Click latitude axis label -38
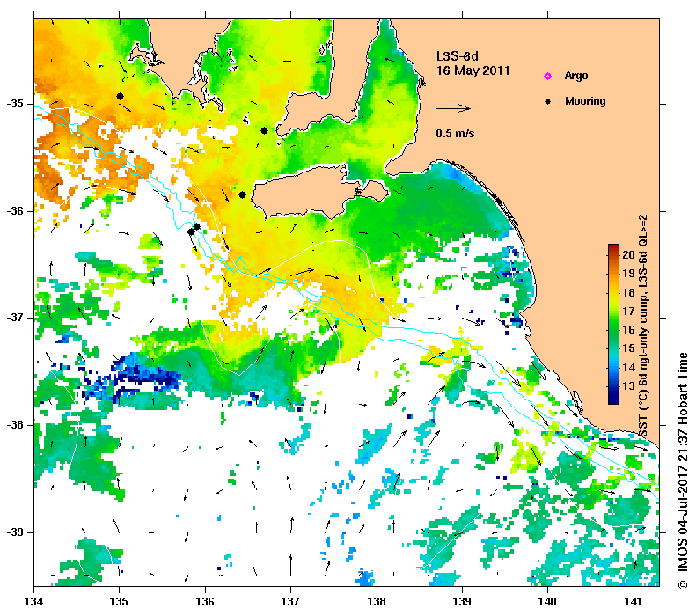The height and width of the screenshot is (616, 696). (x=15, y=425)
